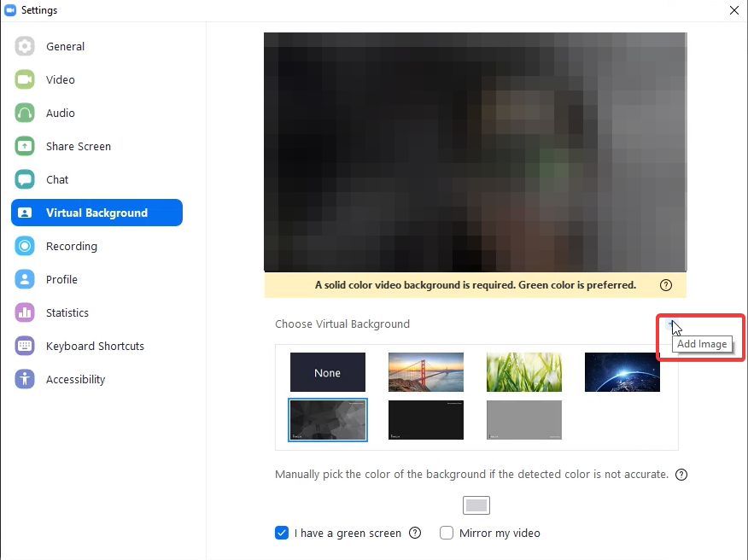Select the None background option
Viewport: 748px width, 560px height.
(x=328, y=372)
